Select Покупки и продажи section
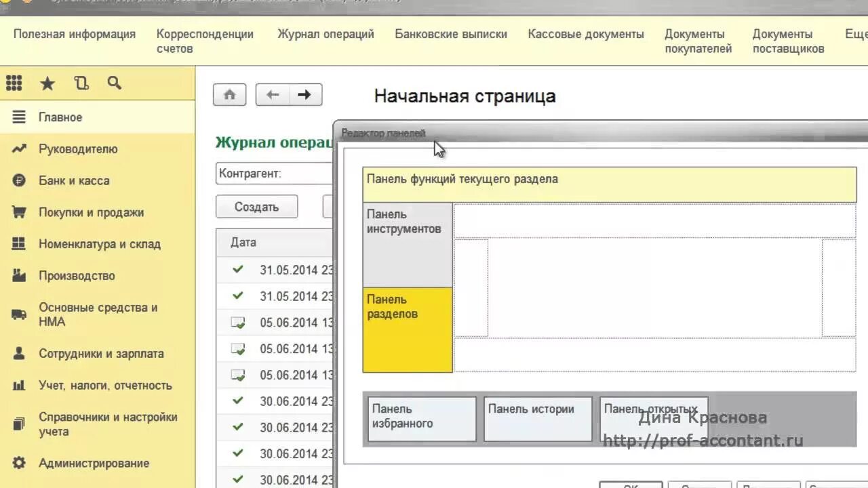 (98, 212)
